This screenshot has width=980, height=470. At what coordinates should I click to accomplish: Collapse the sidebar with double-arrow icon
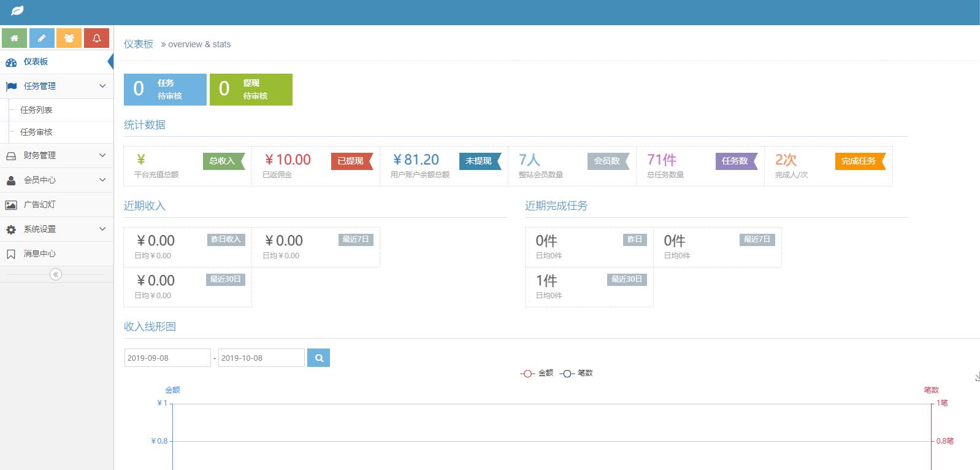(56, 274)
